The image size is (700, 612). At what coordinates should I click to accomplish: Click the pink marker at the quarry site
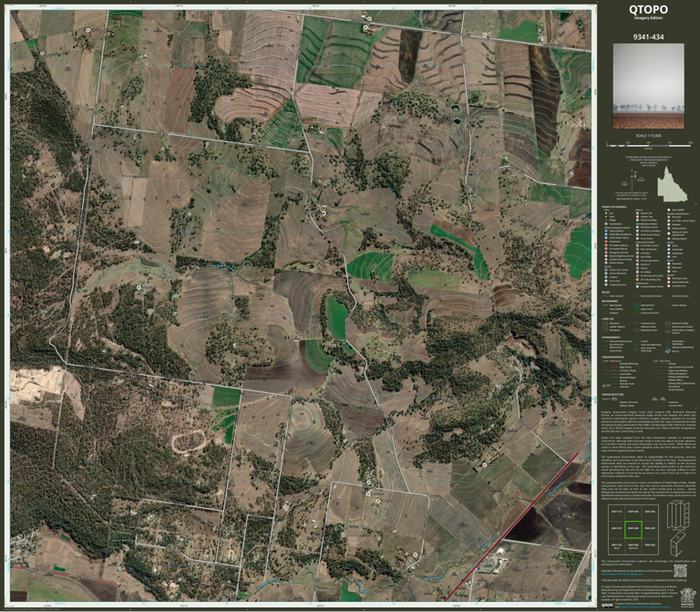[x=43, y=371]
